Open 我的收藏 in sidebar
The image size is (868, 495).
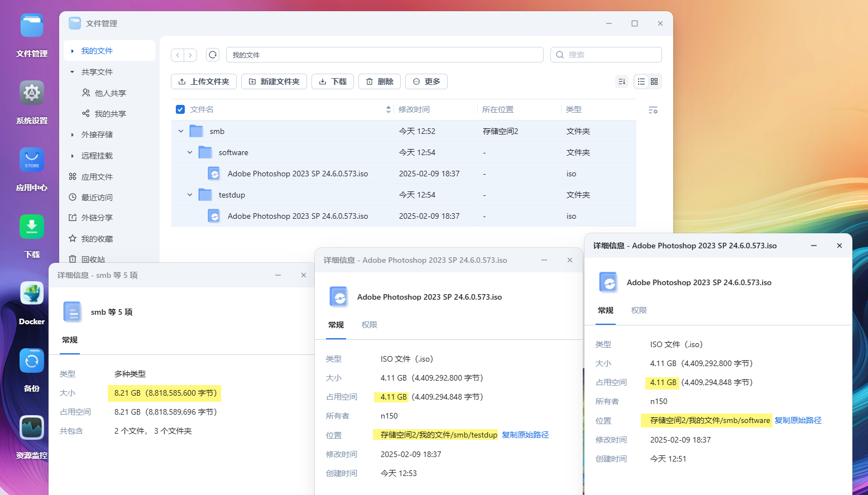[x=97, y=239]
